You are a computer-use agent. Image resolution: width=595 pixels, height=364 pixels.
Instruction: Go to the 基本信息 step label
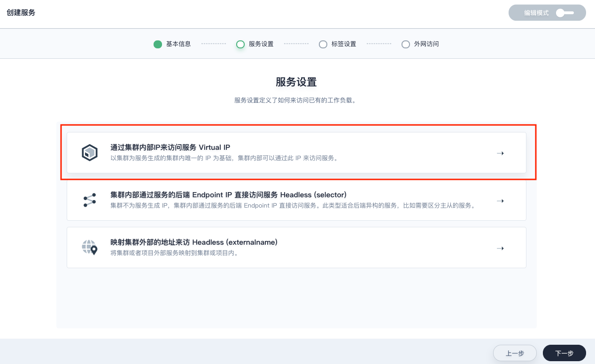click(x=178, y=44)
